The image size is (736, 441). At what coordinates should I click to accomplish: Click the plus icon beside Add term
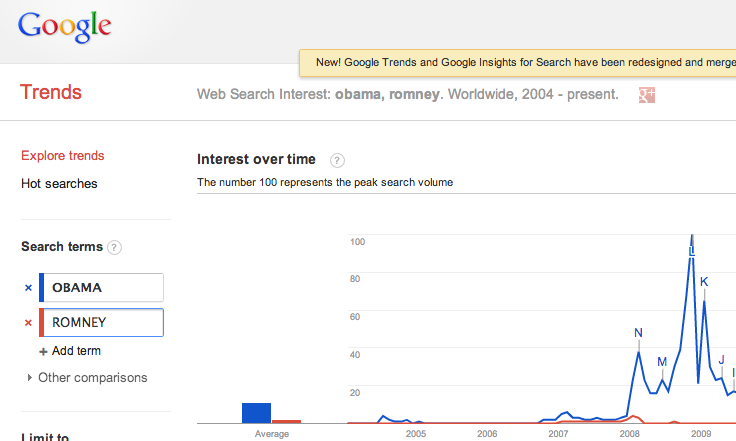tap(43, 352)
